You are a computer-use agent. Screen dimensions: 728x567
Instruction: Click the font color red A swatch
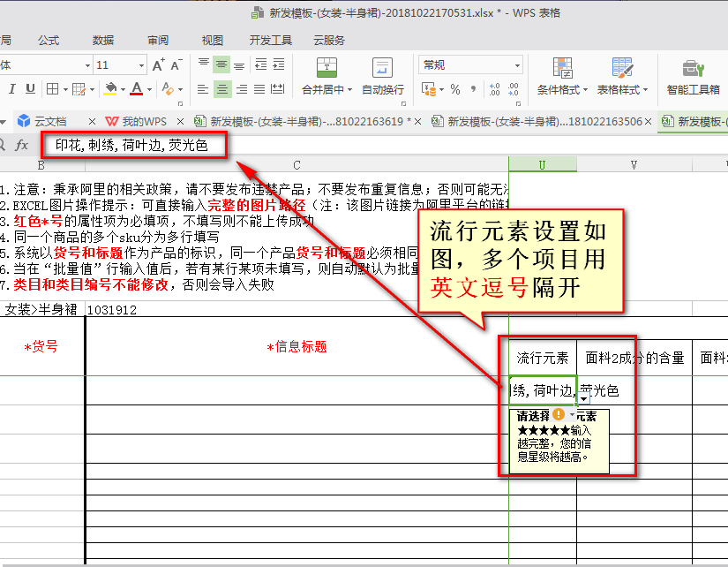(136, 89)
